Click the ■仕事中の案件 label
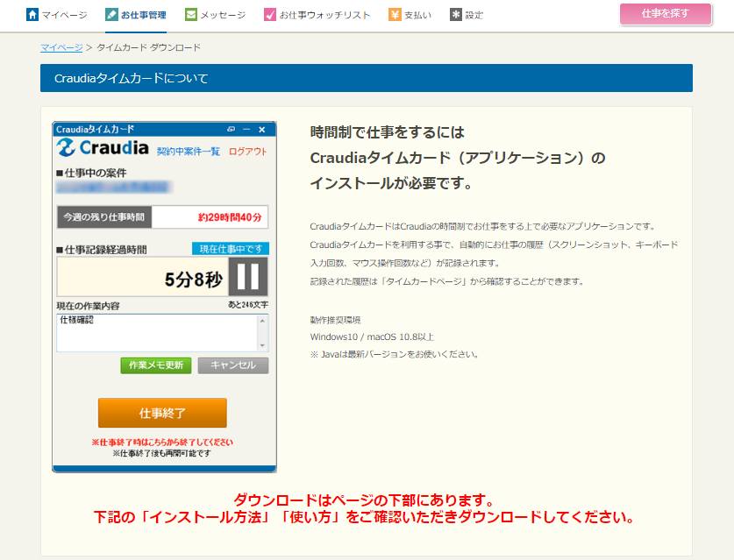This screenshot has width=734, height=560. click(92, 174)
